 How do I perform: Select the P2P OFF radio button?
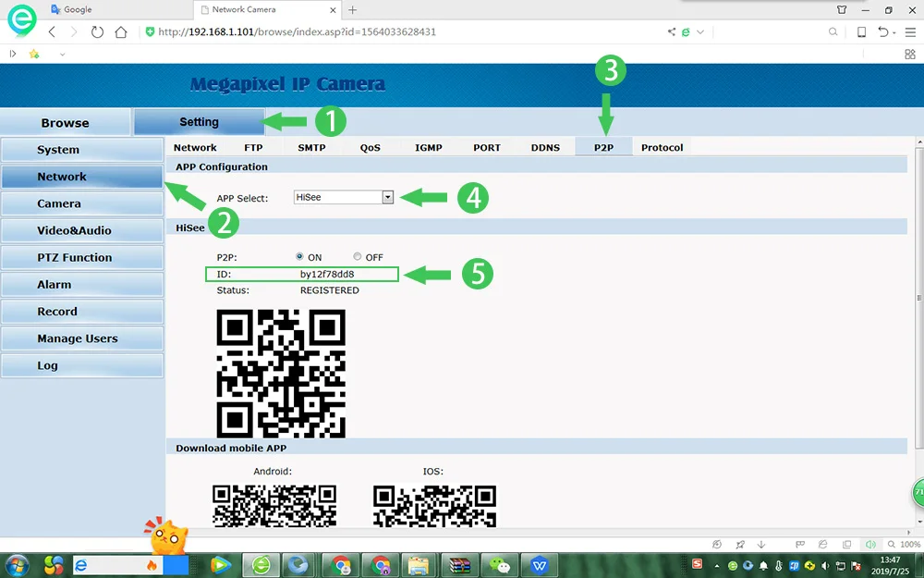[357, 256]
